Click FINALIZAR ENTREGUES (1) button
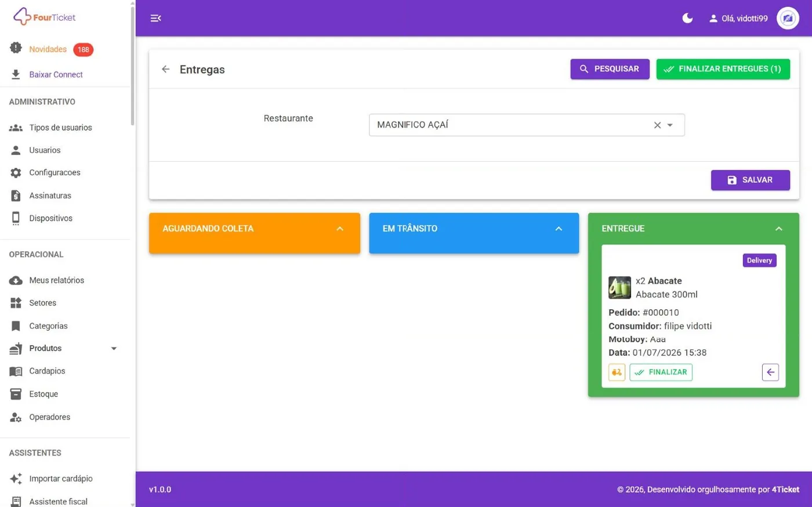812x507 pixels. 723,69
